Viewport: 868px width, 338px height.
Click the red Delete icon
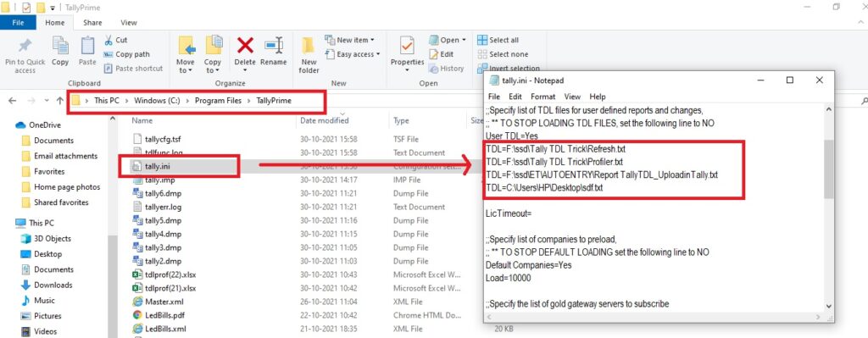tap(245, 46)
